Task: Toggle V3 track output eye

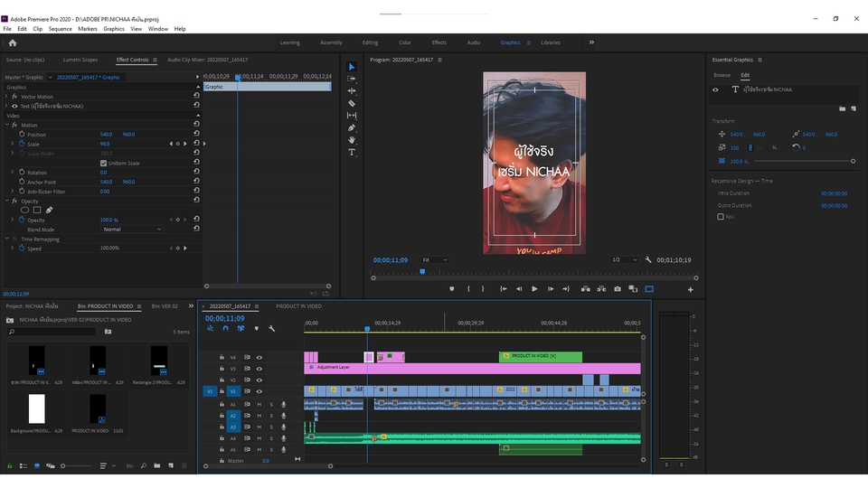Action: coord(259,369)
